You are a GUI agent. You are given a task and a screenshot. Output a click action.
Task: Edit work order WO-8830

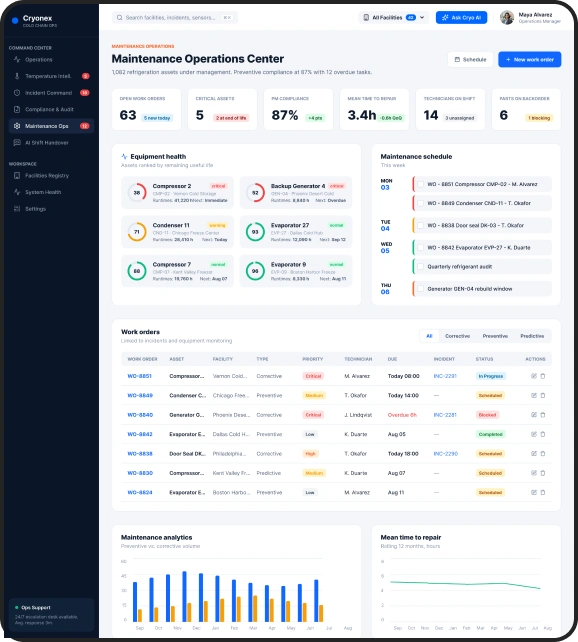tap(534, 473)
